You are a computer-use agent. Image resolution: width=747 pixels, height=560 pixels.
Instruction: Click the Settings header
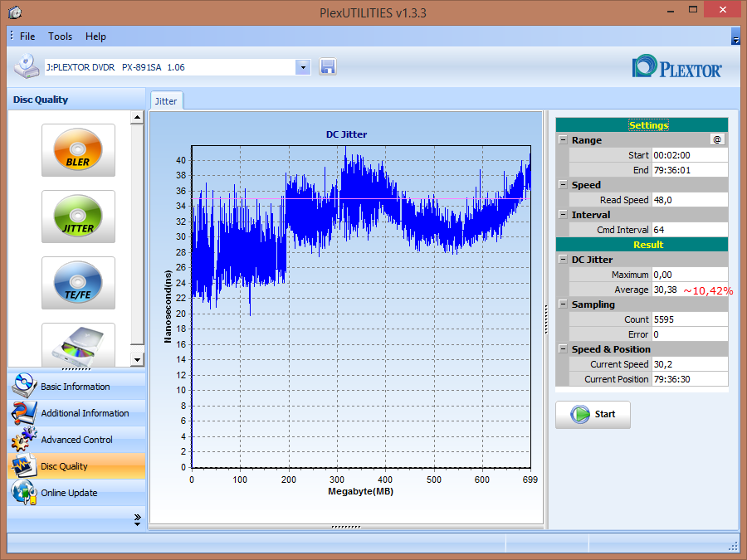(x=642, y=124)
